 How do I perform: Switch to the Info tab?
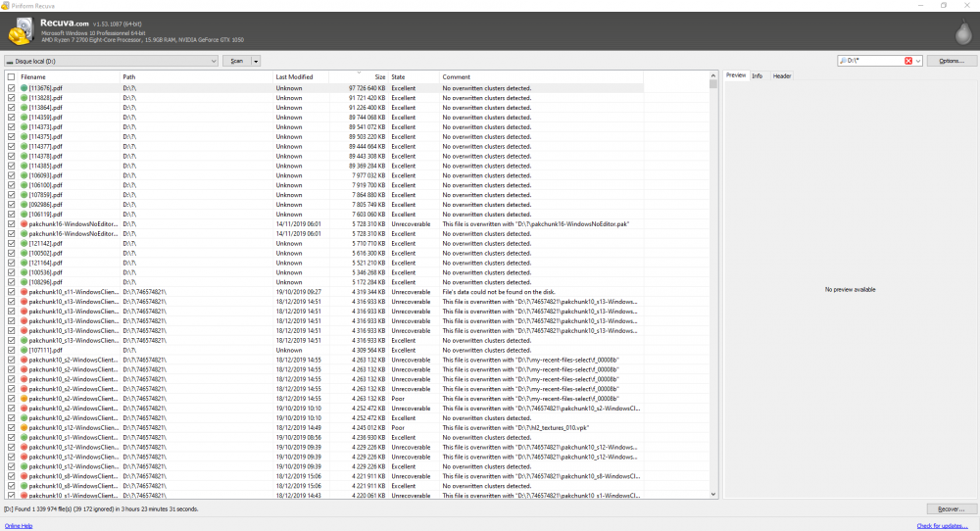click(x=757, y=76)
